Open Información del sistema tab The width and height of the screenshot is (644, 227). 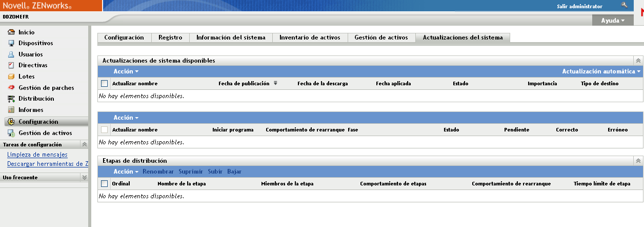point(231,37)
